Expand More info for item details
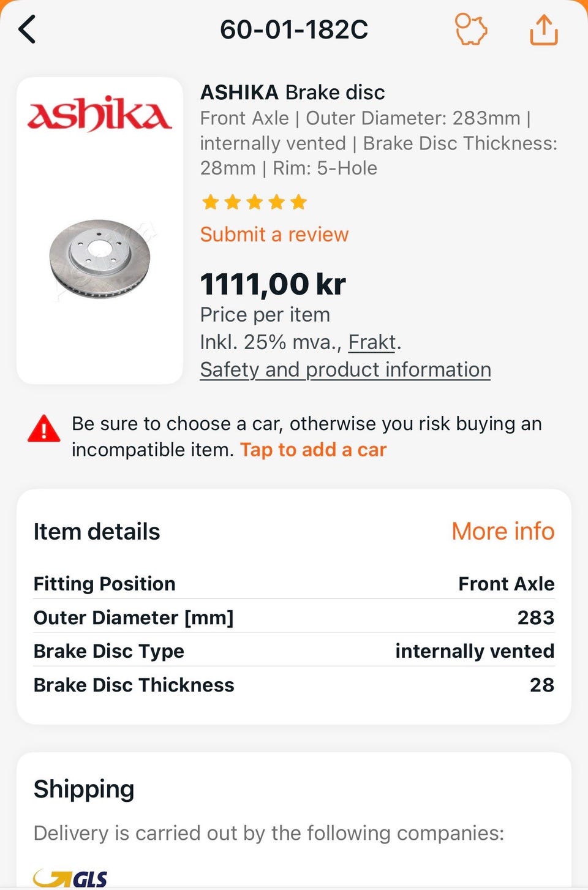This screenshot has width=588, height=890. click(503, 531)
